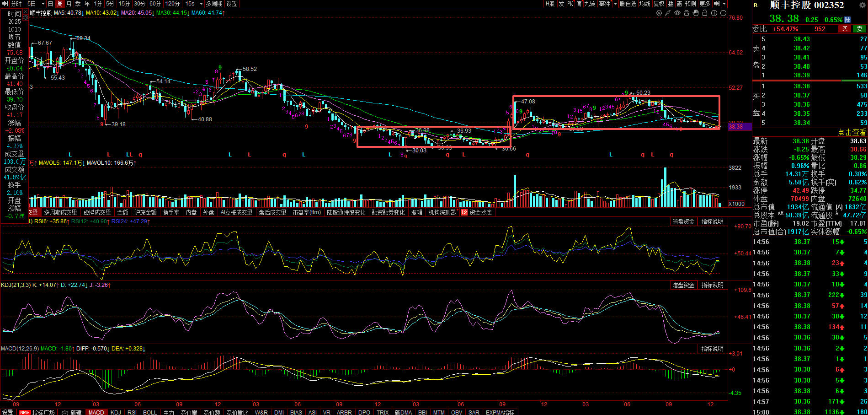
Task: Select the BOLL indicator tab
Action: [x=150, y=412]
